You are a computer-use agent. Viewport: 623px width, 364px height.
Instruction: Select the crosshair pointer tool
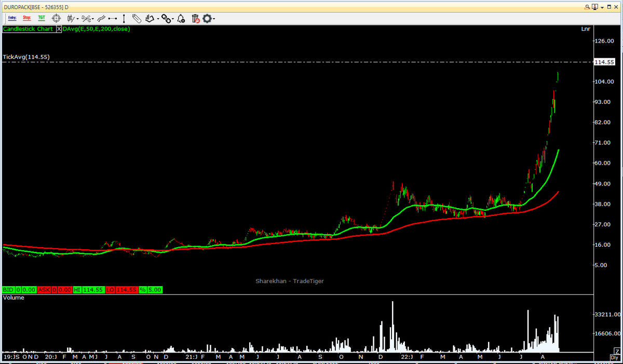[x=56, y=18]
